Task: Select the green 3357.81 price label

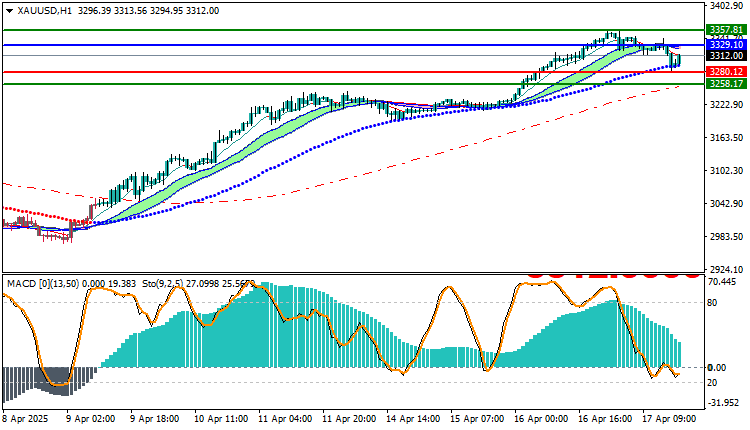Action: (726, 30)
